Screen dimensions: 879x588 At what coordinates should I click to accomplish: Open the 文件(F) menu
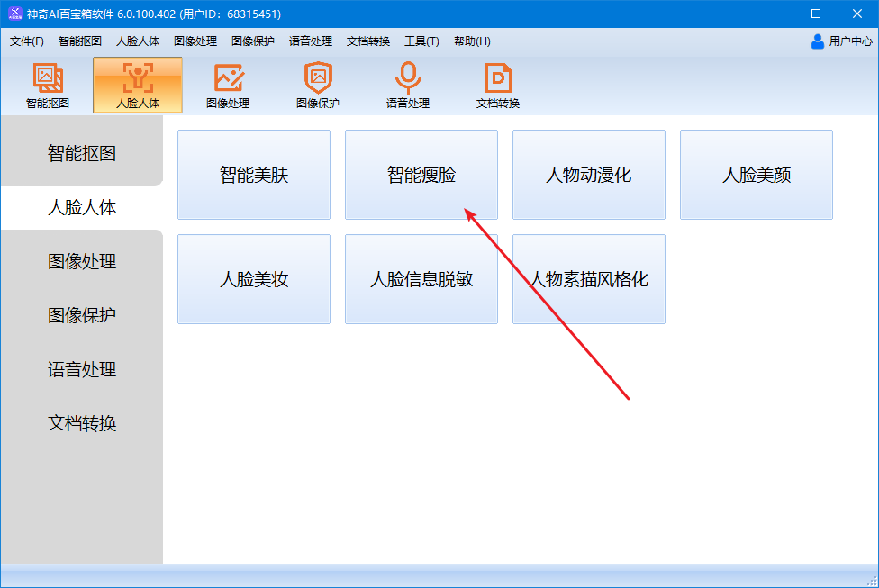[27, 41]
